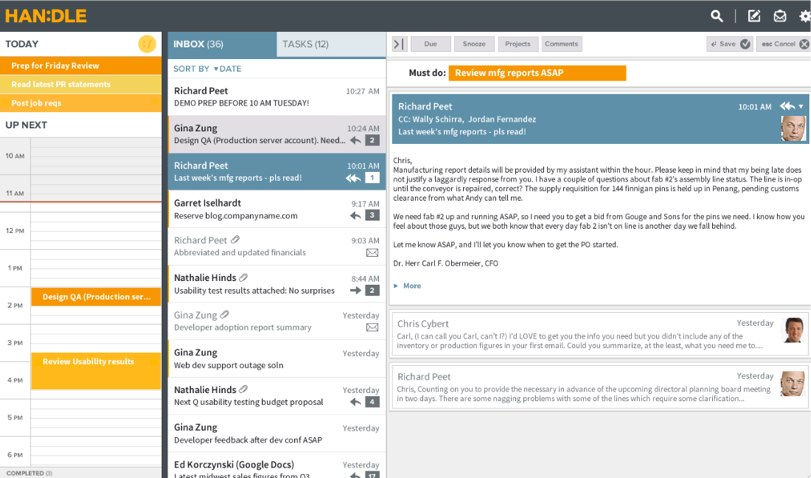This screenshot has width=811, height=478.
Task: Open Design QA calendar event at 2 PM
Action: pos(96,297)
